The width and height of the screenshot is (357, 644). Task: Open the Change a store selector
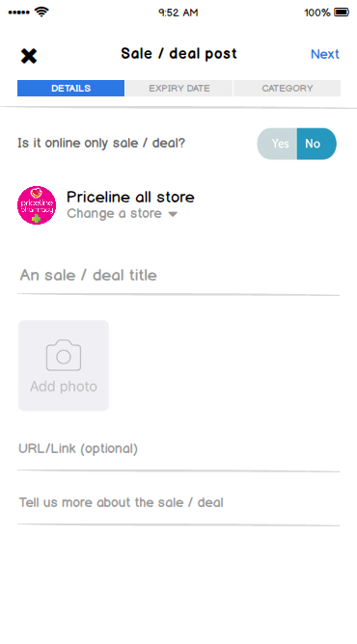point(122,214)
